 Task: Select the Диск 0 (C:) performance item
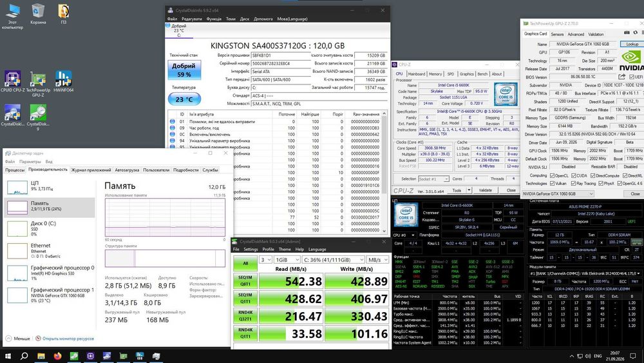click(50, 229)
